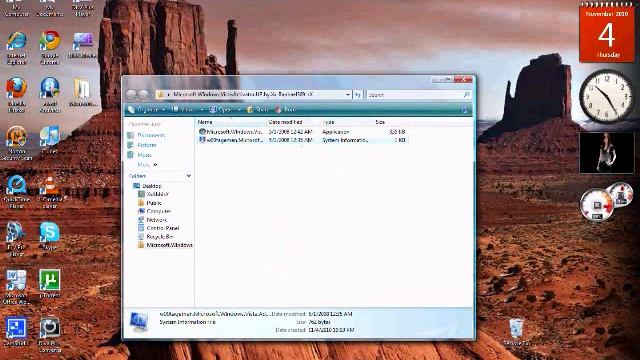Viewport: 640px width, 360px height.
Task: Sort files by the Type column
Action: (x=347, y=122)
